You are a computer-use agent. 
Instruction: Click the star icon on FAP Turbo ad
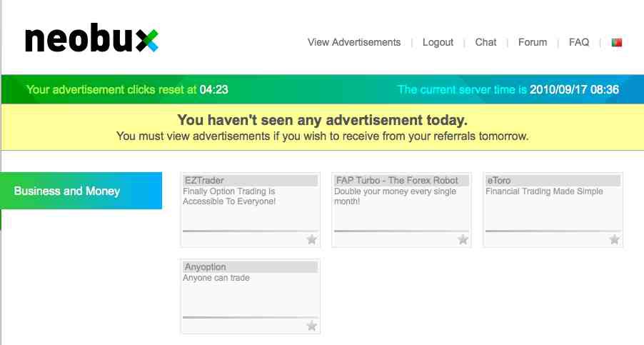[463, 239]
